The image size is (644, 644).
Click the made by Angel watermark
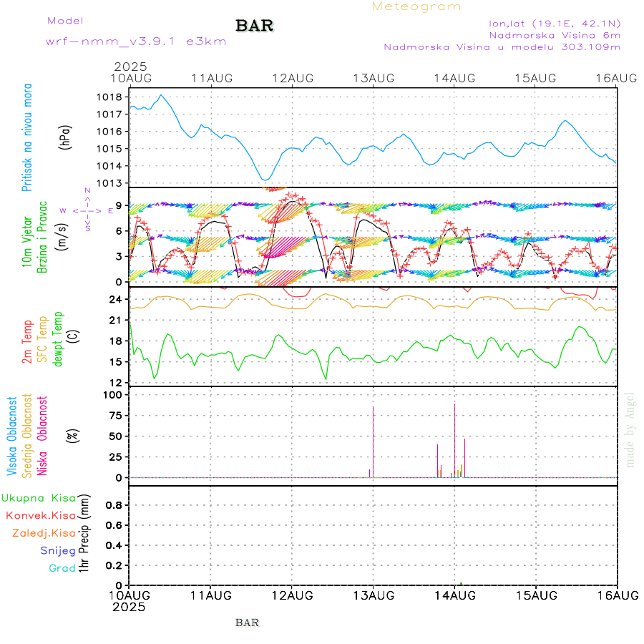pos(630,429)
